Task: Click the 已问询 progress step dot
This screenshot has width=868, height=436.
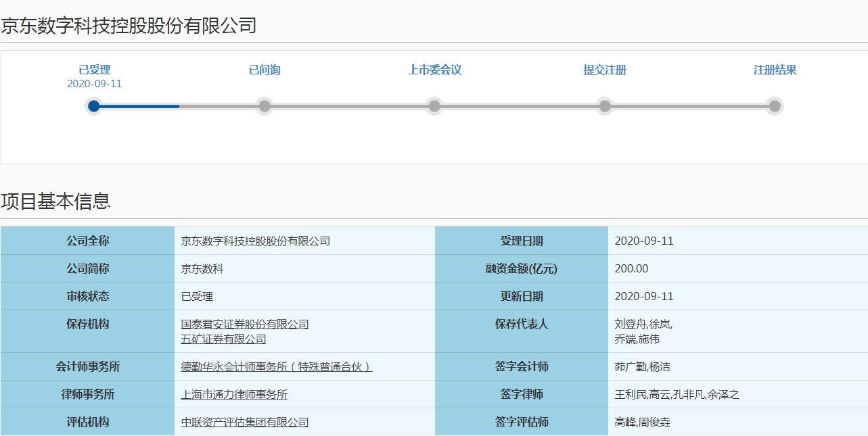Action: 265,106
